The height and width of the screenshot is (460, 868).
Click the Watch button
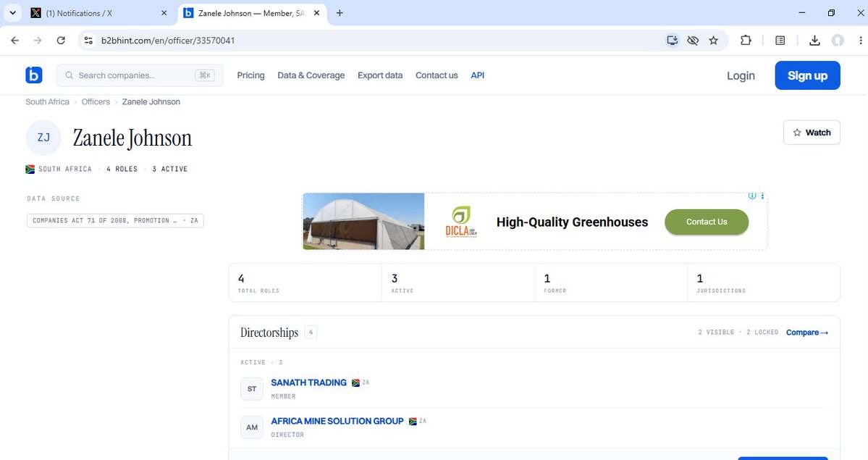coord(812,133)
